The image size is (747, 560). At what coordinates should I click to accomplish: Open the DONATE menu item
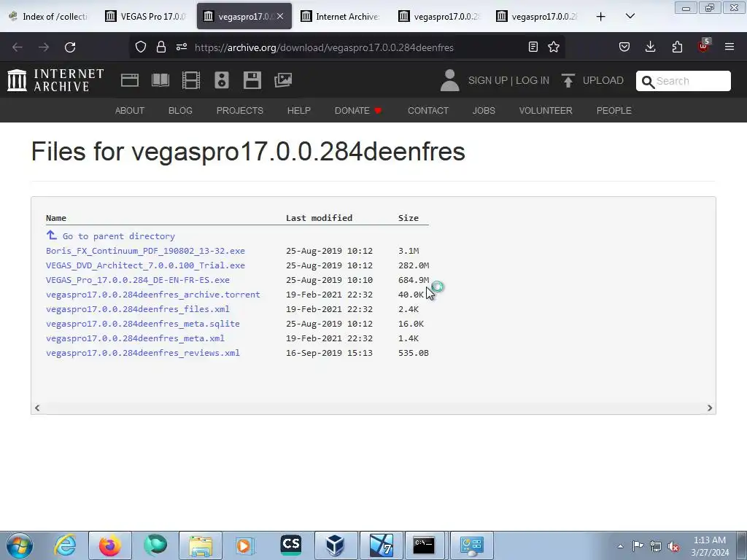(358, 111)
